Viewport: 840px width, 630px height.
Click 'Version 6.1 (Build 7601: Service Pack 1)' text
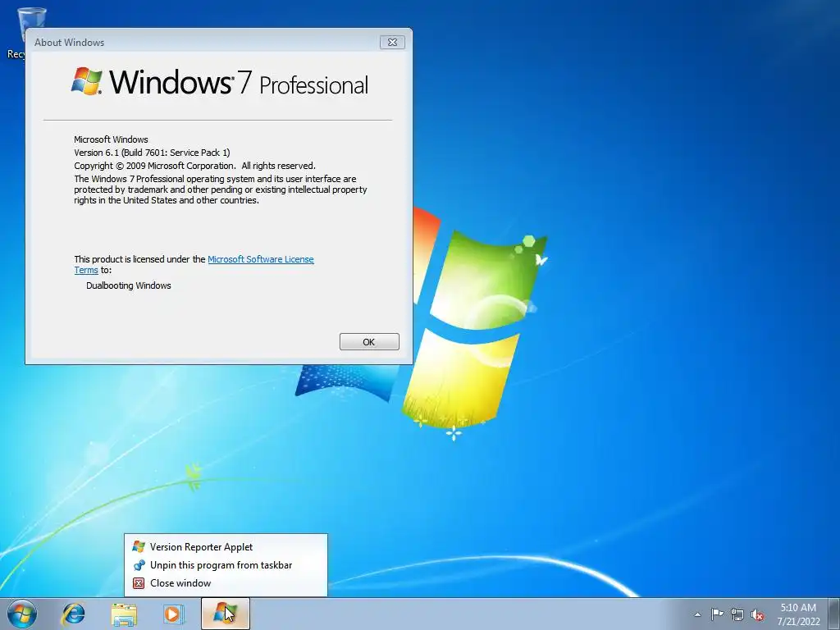(152, 153)
